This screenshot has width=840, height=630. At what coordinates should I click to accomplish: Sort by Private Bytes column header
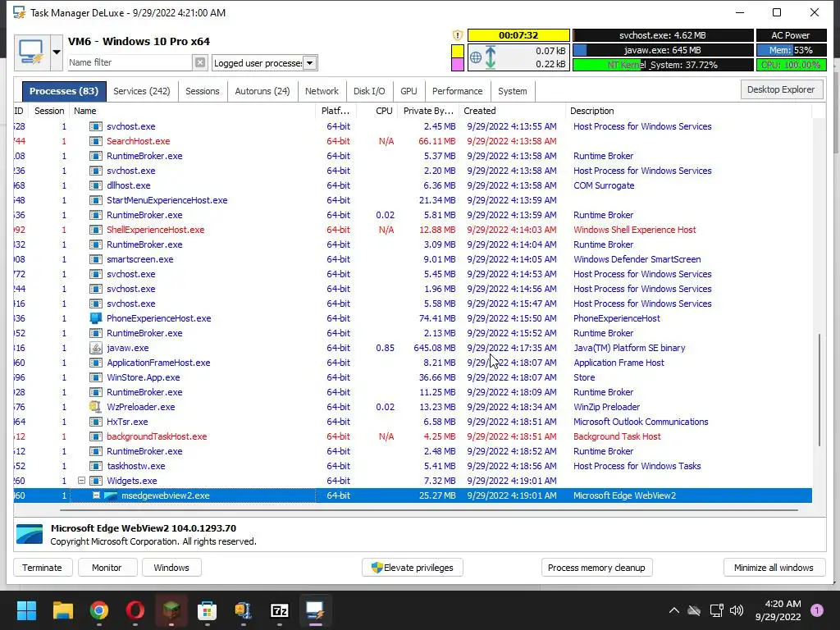(428, 111)
